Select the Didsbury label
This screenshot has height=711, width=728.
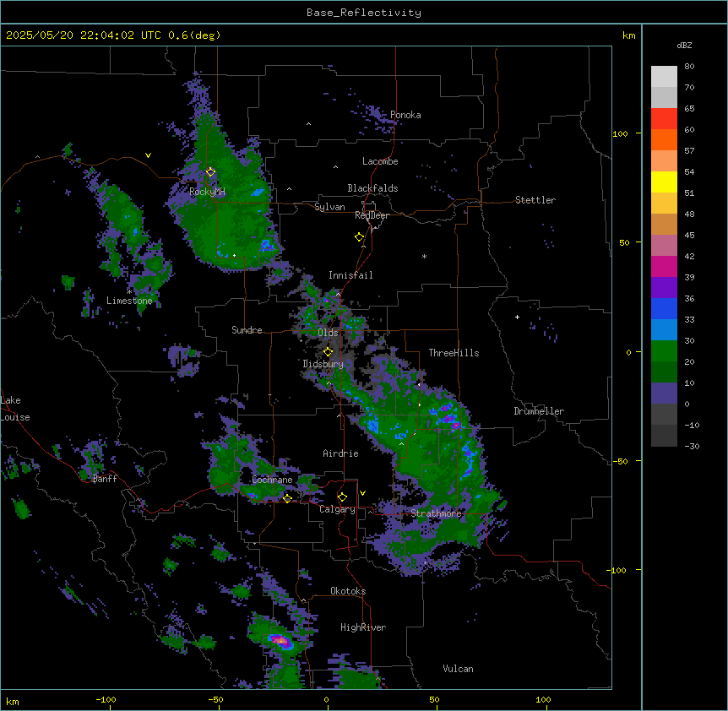[x=323, y=364]
